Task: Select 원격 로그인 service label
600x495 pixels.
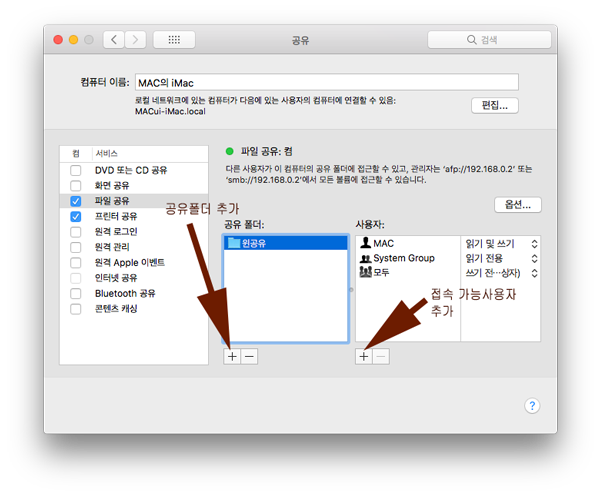Action: tap(116, 232)
